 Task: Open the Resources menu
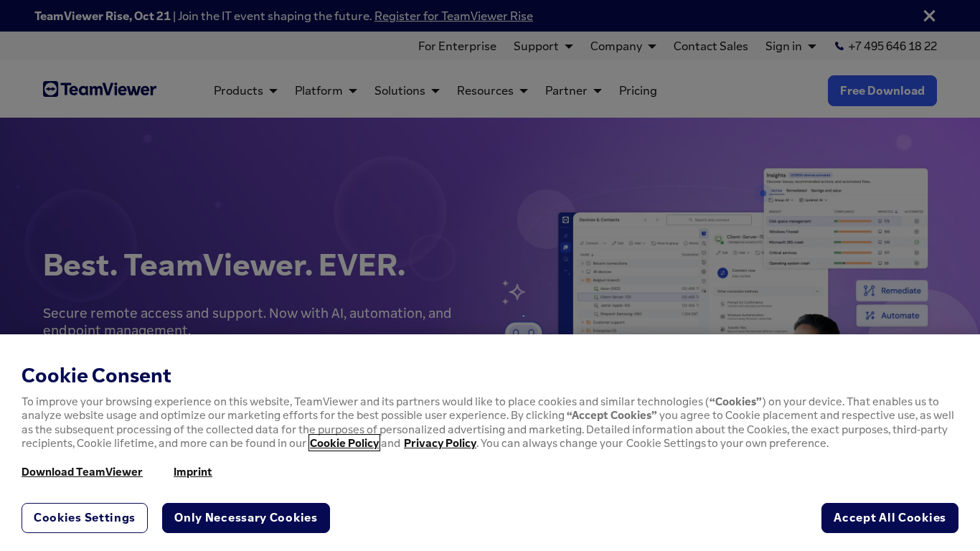tap(492, 90)
